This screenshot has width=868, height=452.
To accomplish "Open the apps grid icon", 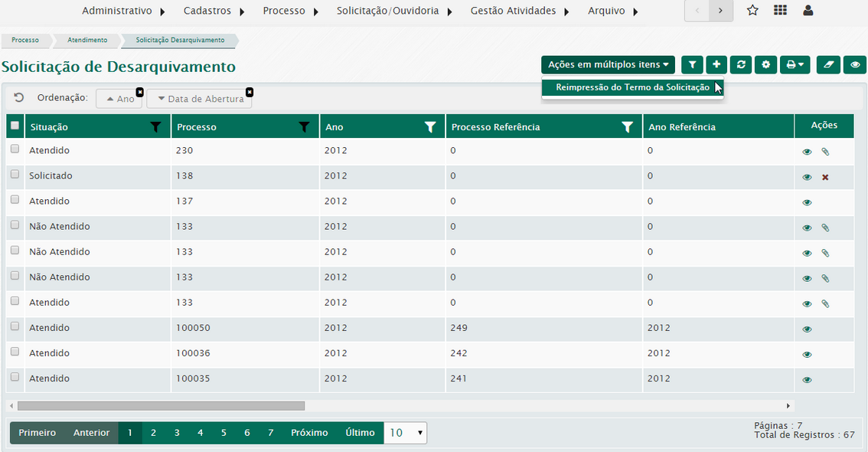I will click(780, 11).
